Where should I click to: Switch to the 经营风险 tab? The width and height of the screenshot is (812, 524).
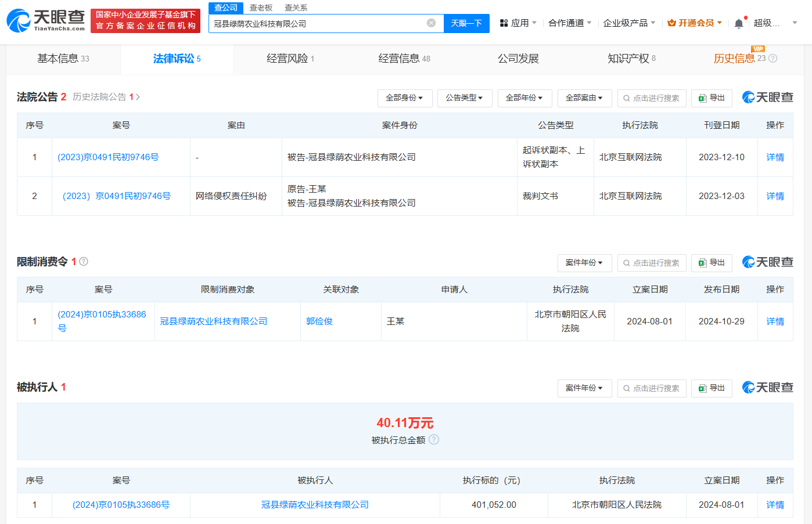(290, 59)
